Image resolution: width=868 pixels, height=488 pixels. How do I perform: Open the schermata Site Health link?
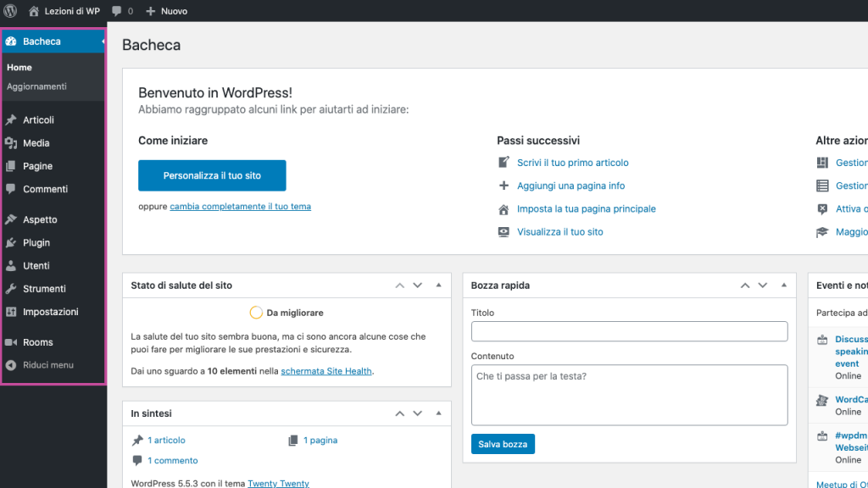coord(326,371)
